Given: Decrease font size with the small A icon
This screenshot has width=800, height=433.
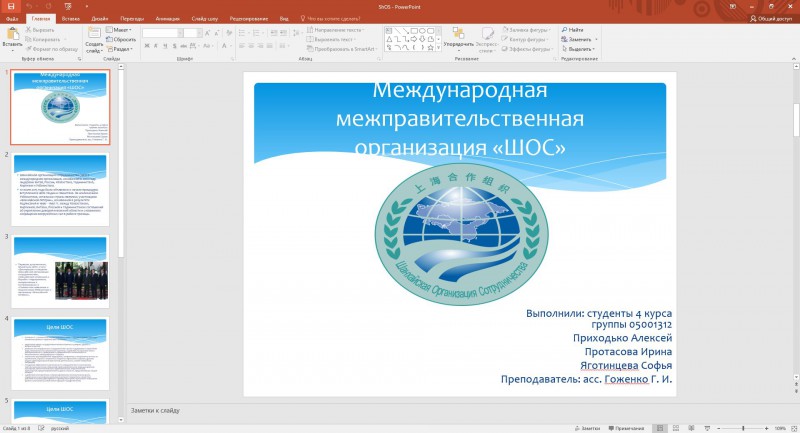Looking at the screenshot, I should (x=217, y=33).
